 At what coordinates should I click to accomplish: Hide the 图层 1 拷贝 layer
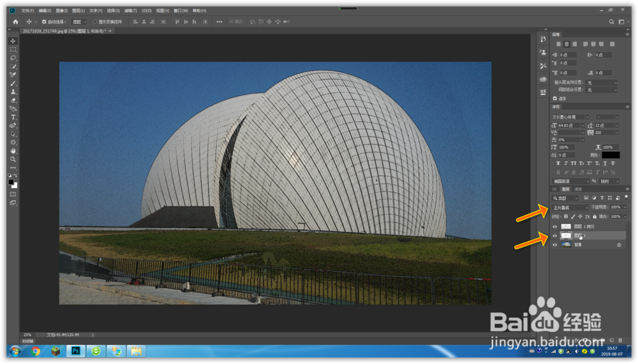(554, 226)
